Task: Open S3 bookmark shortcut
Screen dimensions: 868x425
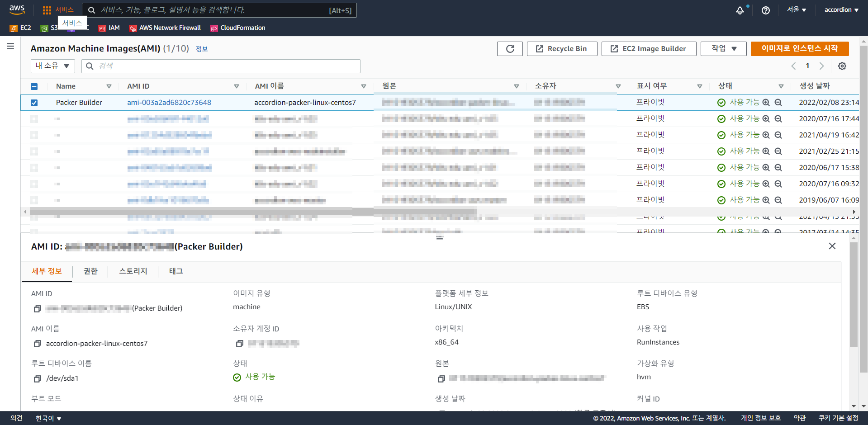Action: pos(49,28)
